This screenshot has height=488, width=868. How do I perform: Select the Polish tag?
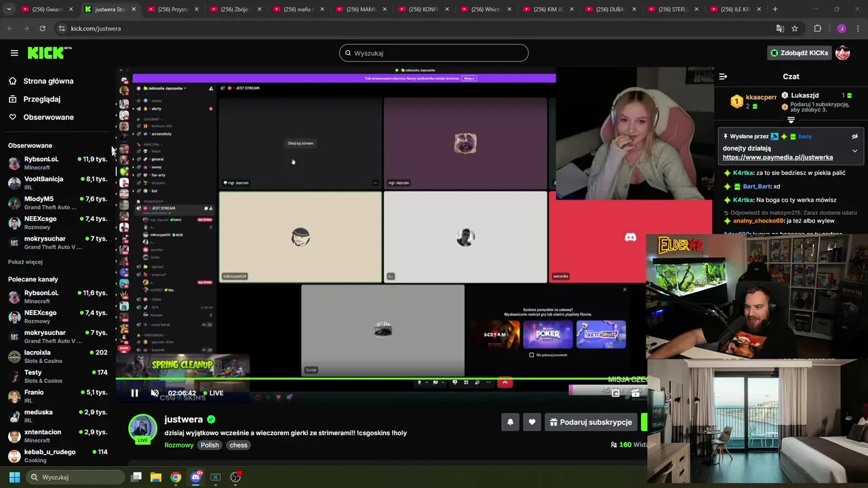tap(210, 445)
